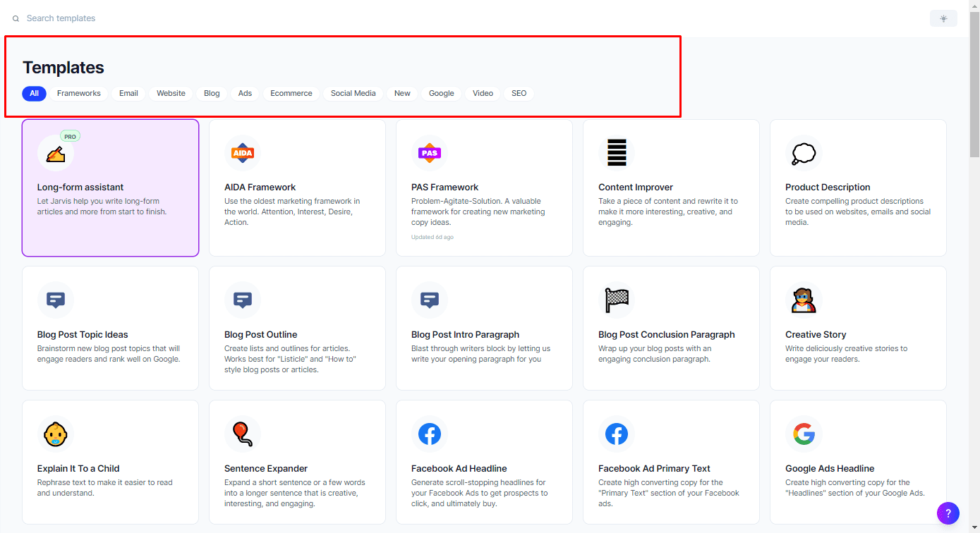This screenshot has height=533, width=980.
Task: Click the PRO badge on Long-form assistant
Action: (x=70, y=137)
